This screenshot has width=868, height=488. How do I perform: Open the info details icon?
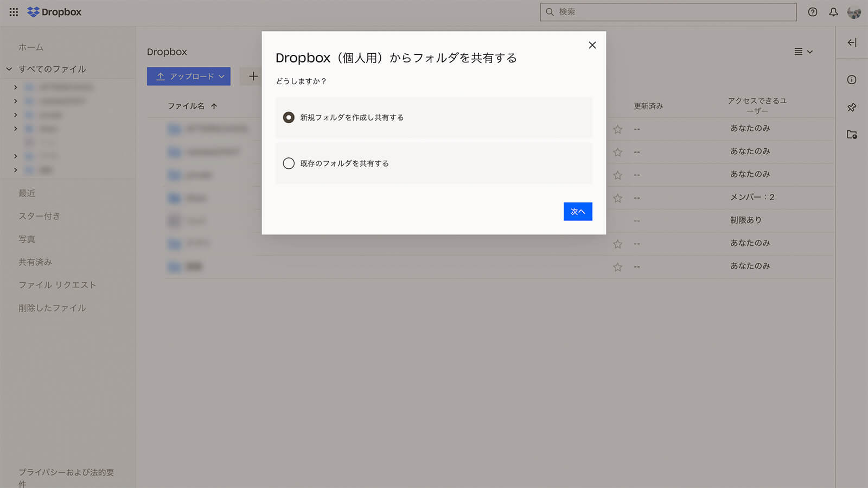tap(852, 80)
